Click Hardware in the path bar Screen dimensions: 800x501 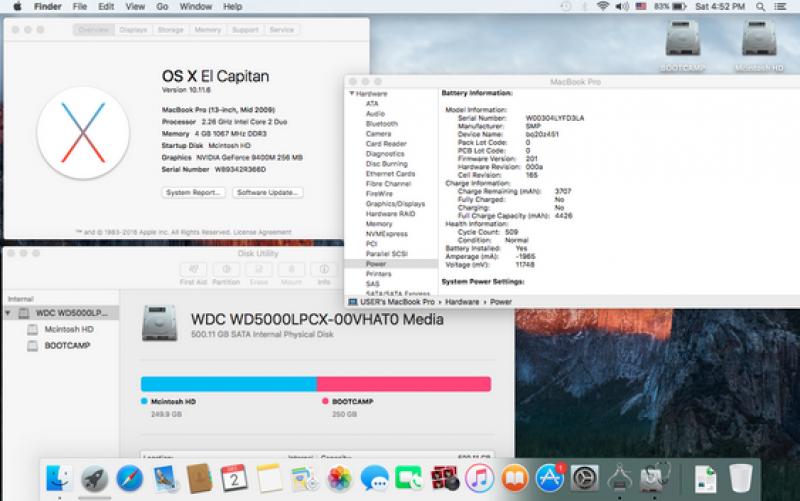pyautogui.click(x=462, y=302)
